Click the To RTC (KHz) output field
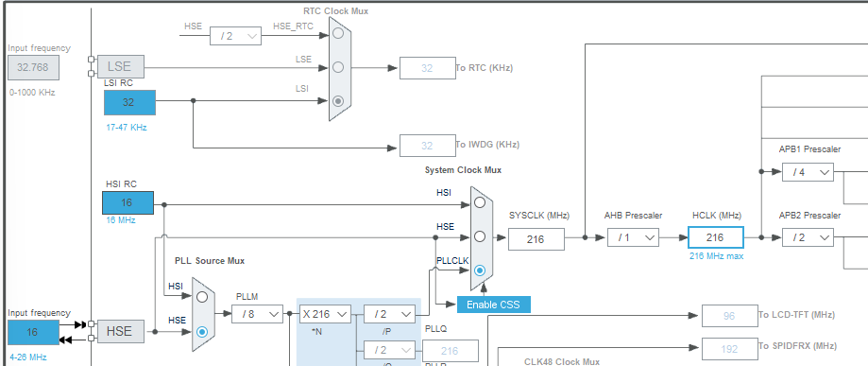Viewport: 868px width, 366px height. pyautogui.click(x=427, y=68)
